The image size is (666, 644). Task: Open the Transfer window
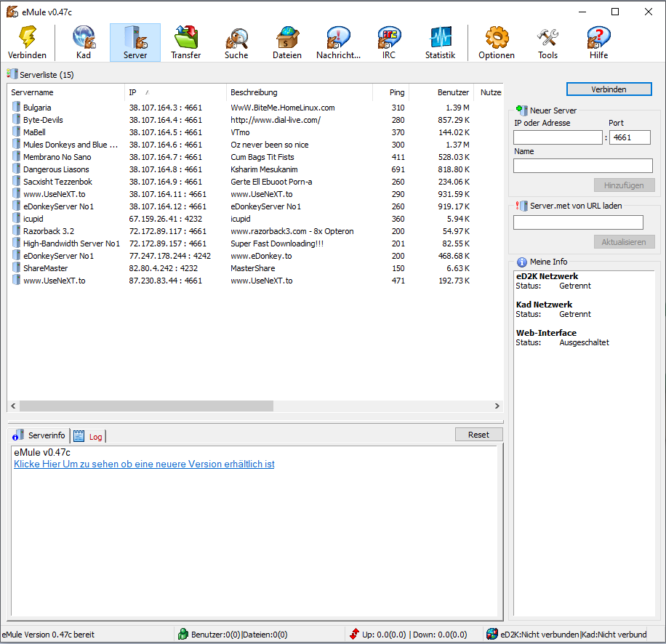coord(185,42)
